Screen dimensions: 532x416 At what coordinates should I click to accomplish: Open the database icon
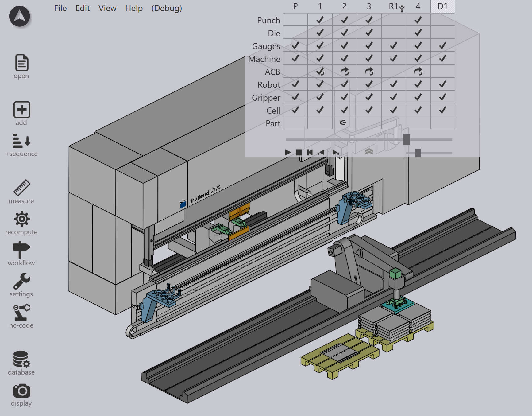tap(21, 359)
